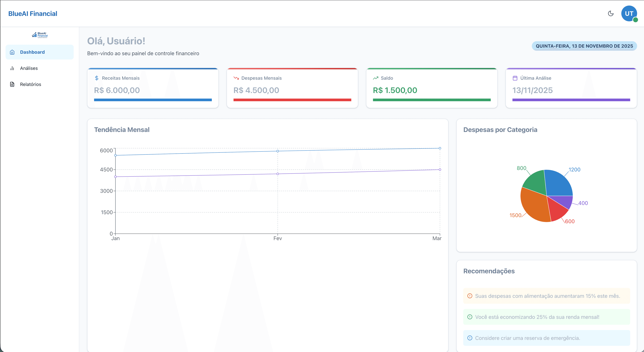Click the document icon beside Relatórios

pyautogui.click(x=12, y=84)
